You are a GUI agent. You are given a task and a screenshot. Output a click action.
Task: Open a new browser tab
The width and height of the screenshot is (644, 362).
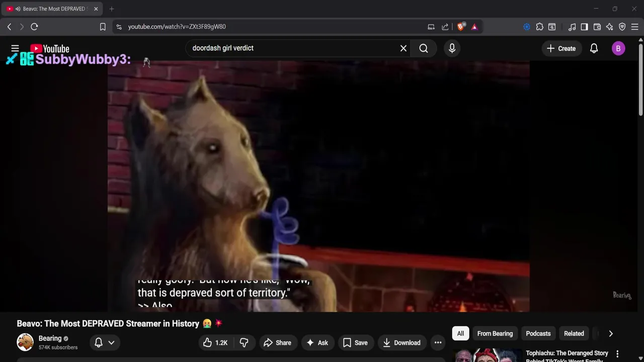pyautogui.click(x=112, y=9)
